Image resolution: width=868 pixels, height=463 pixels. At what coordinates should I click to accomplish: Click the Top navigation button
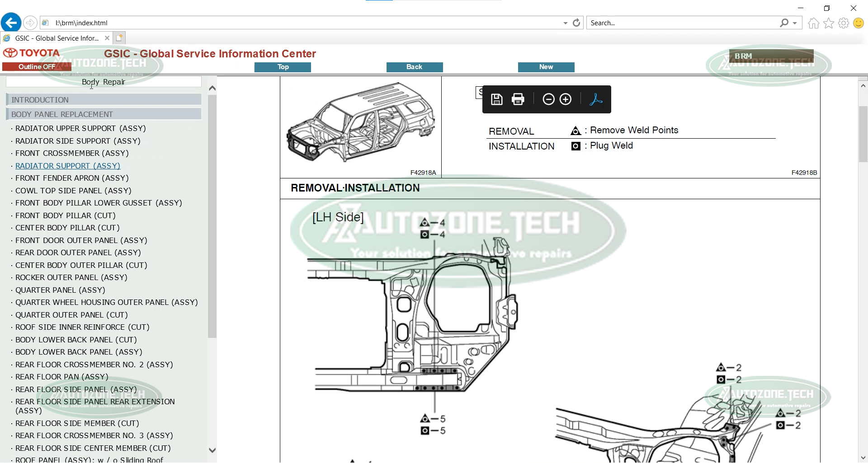[283, 67]
